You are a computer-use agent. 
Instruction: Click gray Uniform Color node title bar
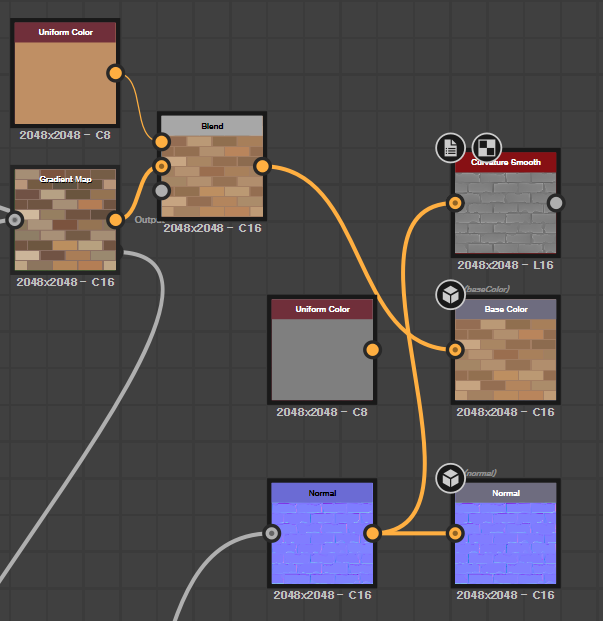pyautogui.click(x=322, y=309)
